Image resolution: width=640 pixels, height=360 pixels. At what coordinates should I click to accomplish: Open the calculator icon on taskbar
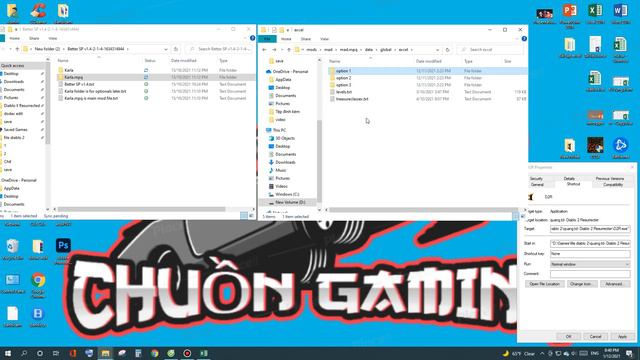coord(138,353)
